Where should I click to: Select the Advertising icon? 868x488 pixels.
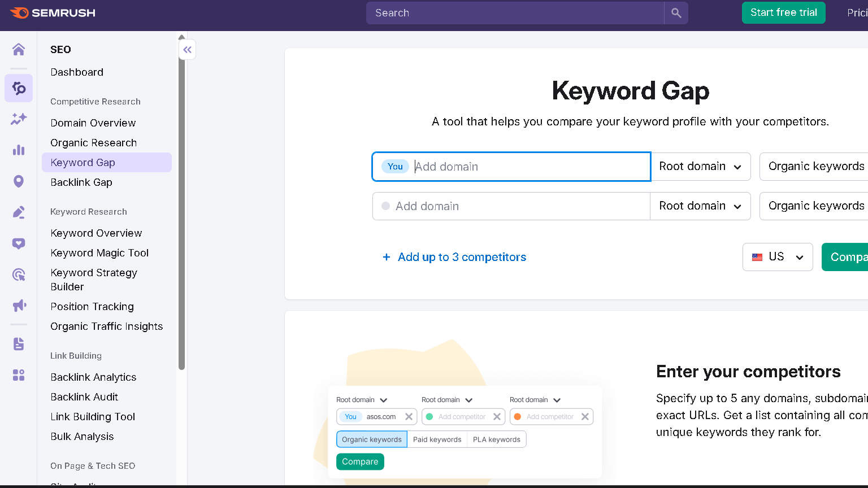[18, 305]
